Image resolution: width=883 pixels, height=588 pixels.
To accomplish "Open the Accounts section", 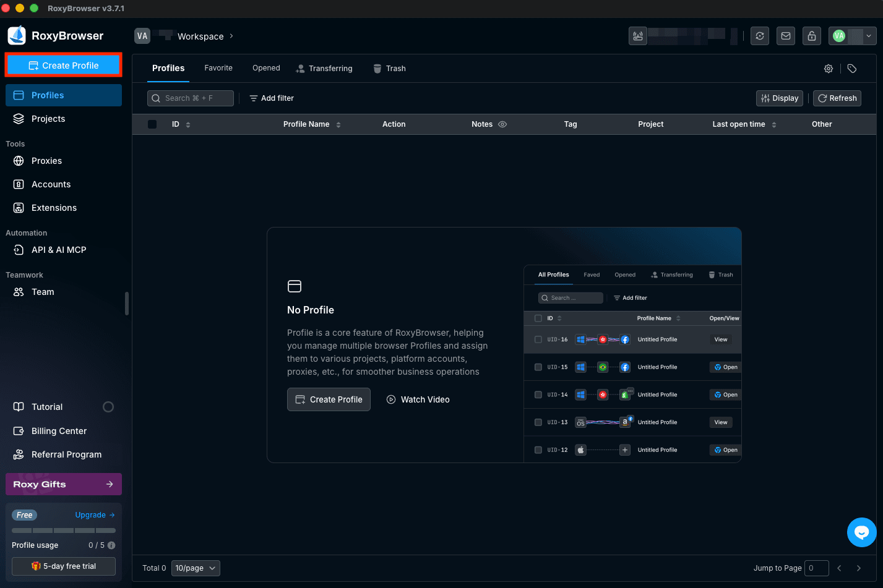I will 50,184.
